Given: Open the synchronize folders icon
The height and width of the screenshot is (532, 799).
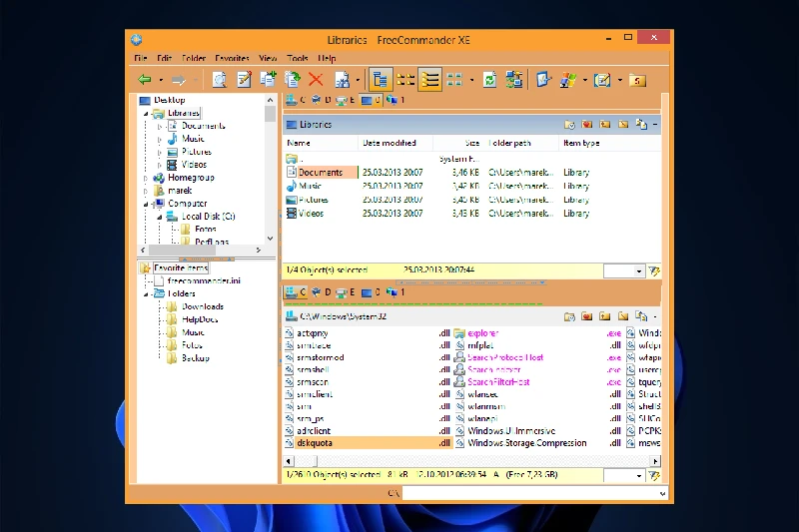Looking at the screenshot, I should tap(513, 80).
